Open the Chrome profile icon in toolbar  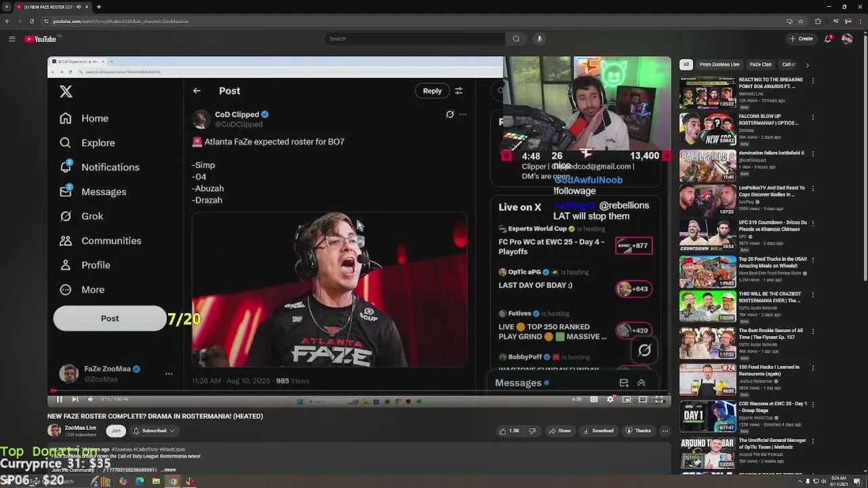[847, 21]
